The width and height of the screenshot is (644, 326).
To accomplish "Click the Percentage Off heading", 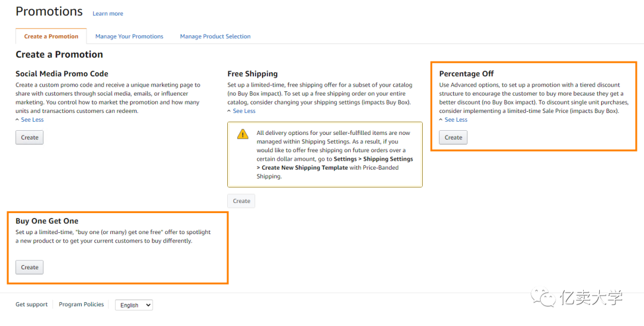I will [x=466, y=74].
